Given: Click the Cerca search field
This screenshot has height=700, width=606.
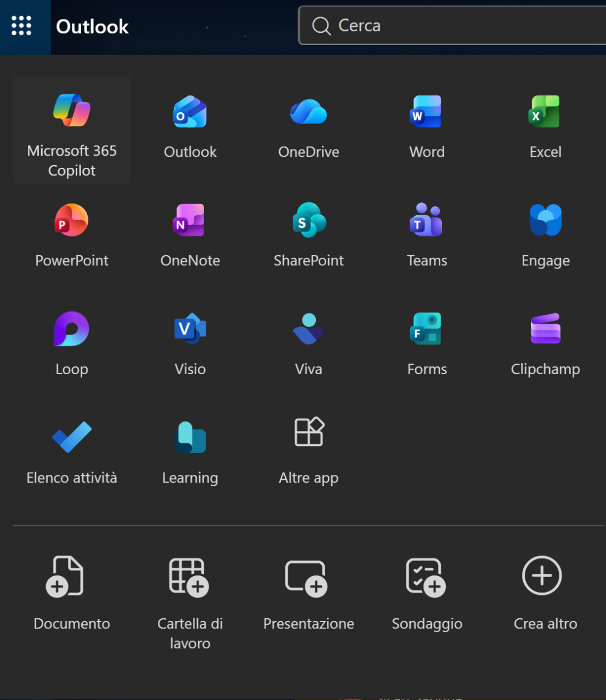Looking at the screenshot, I should pyautogui.click(x=453, y=26).
